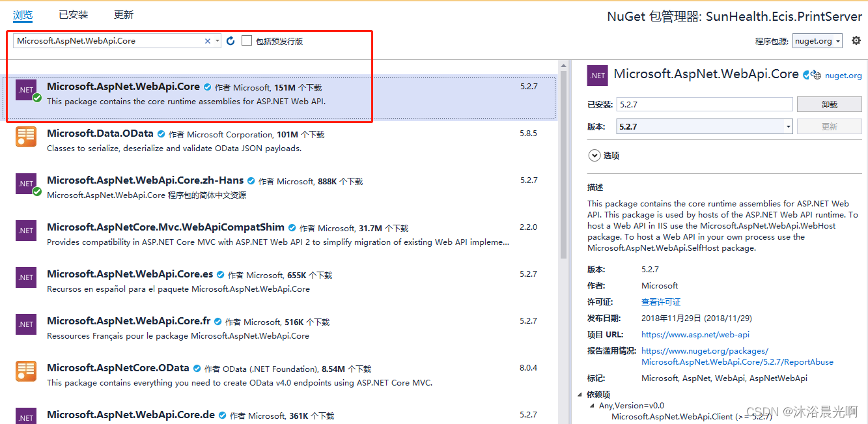Open the Browse (浏览) tab

[23, 14]
